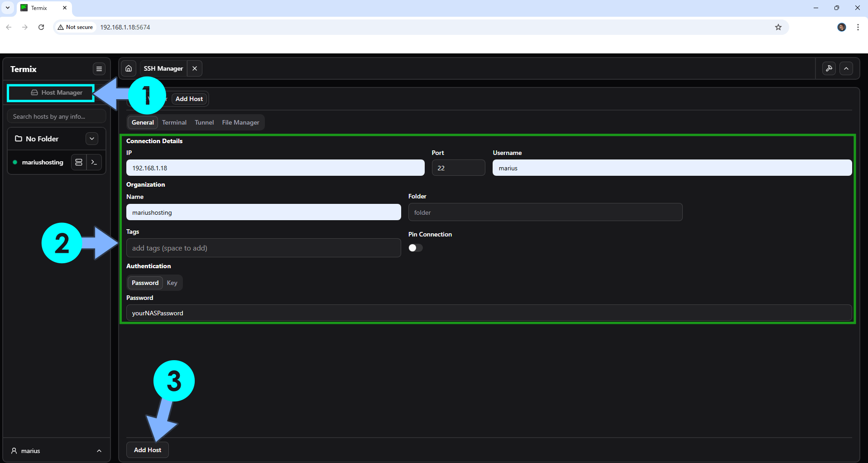Click the Termix logo title

pyautogui.click(x=24, y=69)
